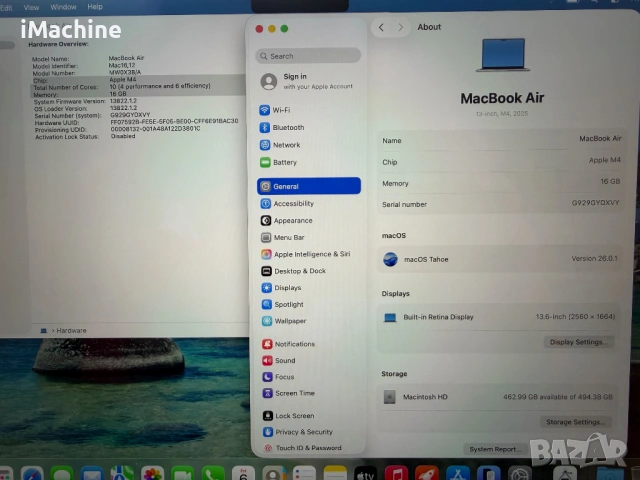The image size is (640, 480).
Task: Click the Built-in Retina Display row
Action: point(500,317)
